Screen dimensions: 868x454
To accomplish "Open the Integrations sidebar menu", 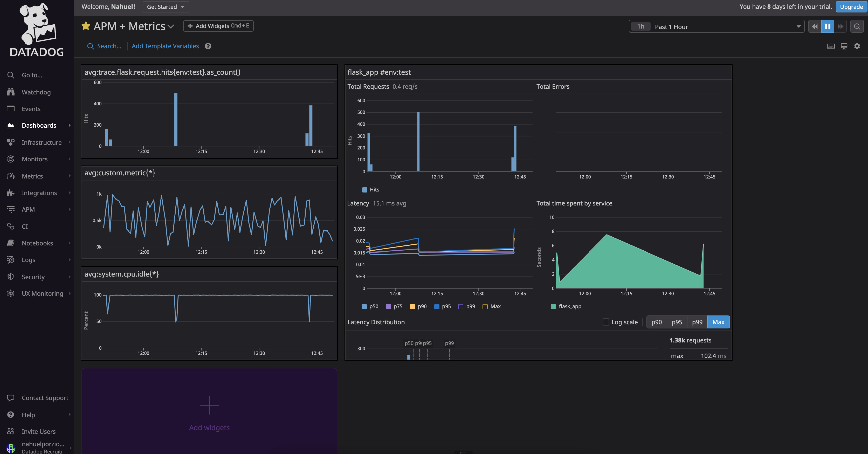I will 39,193.
